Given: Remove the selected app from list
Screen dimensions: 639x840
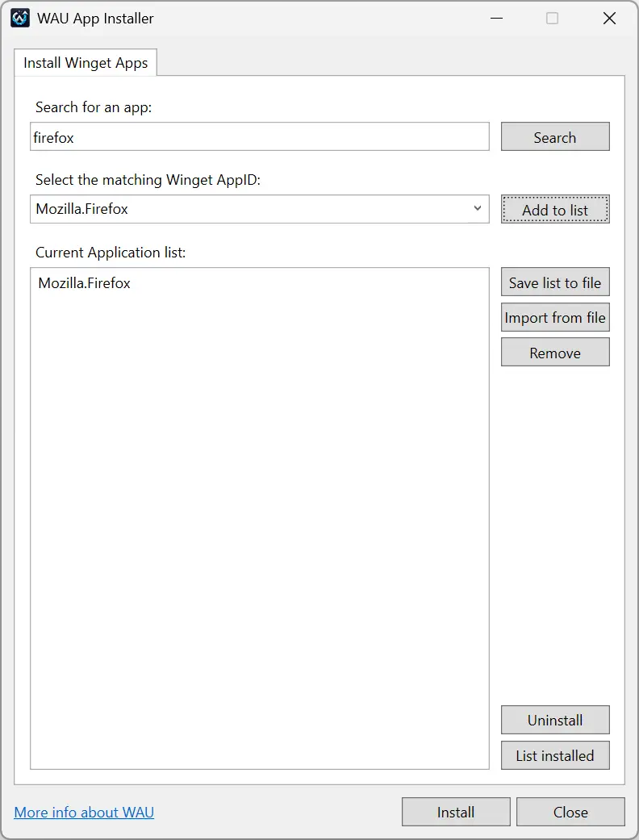Looking at the screenshot, I should click(555, 352).
